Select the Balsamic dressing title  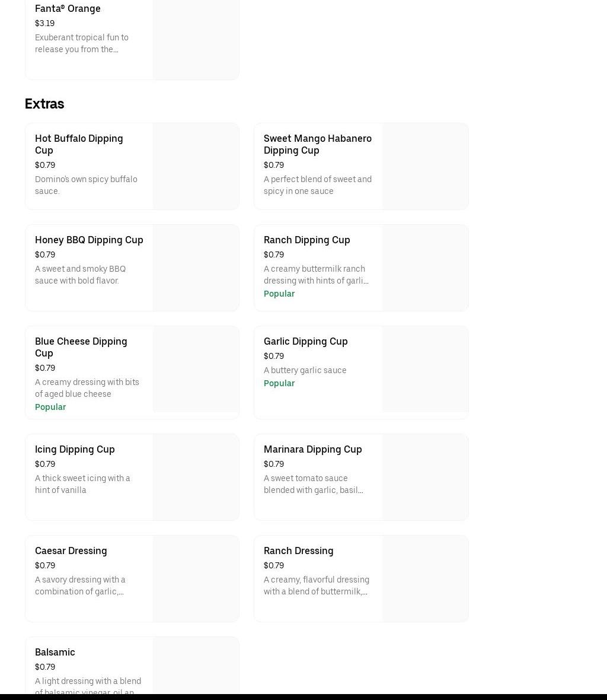coord(55,652)
